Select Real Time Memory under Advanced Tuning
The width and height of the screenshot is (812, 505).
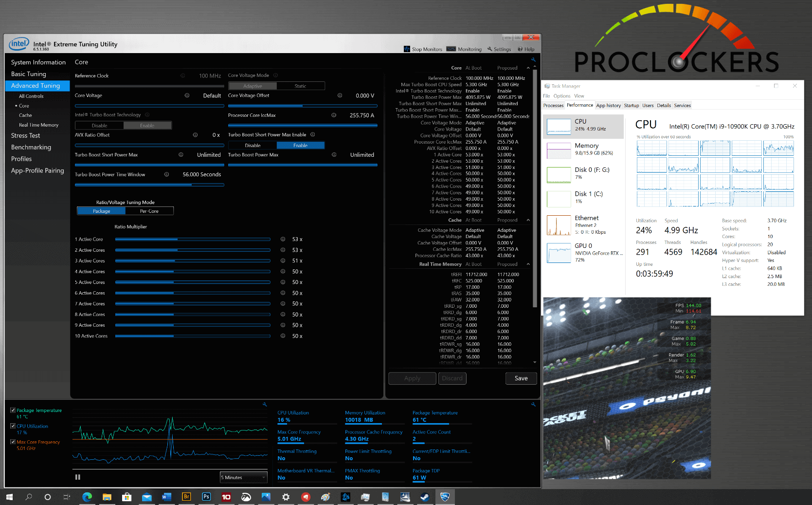click(38, 125)
